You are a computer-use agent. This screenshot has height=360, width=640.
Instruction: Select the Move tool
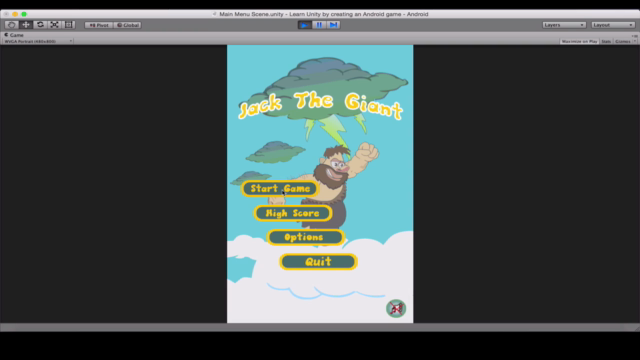click(26, 25)
